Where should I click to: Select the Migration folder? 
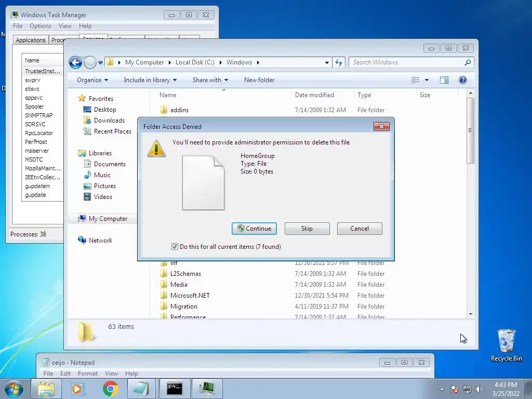point(179,307)
